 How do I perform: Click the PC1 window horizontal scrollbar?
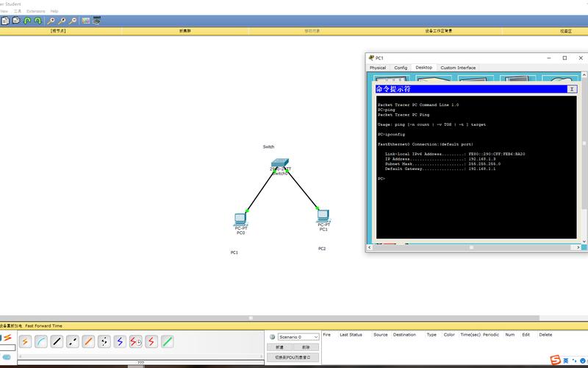474,247
